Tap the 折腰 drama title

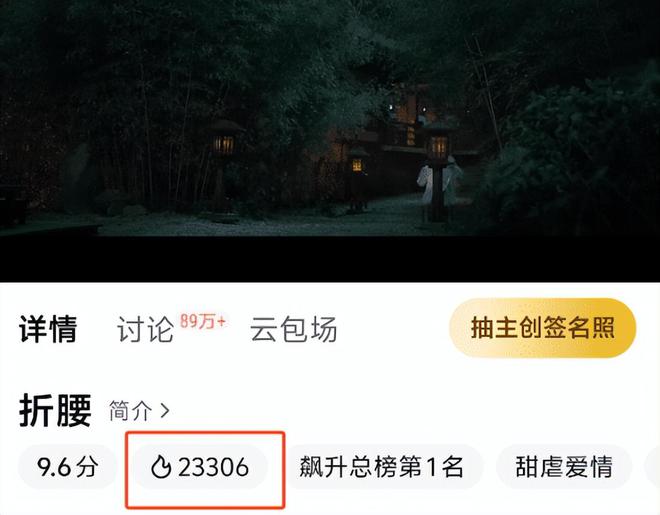(x=55, y=411)
